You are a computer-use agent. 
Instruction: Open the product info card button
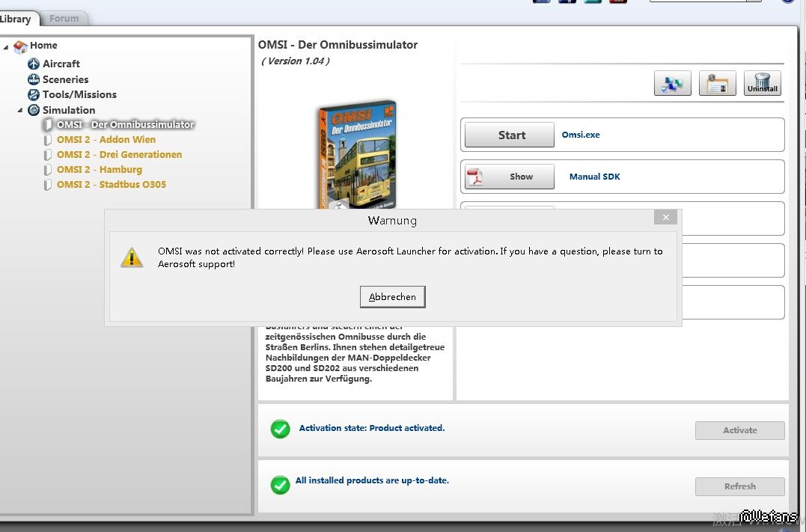point(718,83)
